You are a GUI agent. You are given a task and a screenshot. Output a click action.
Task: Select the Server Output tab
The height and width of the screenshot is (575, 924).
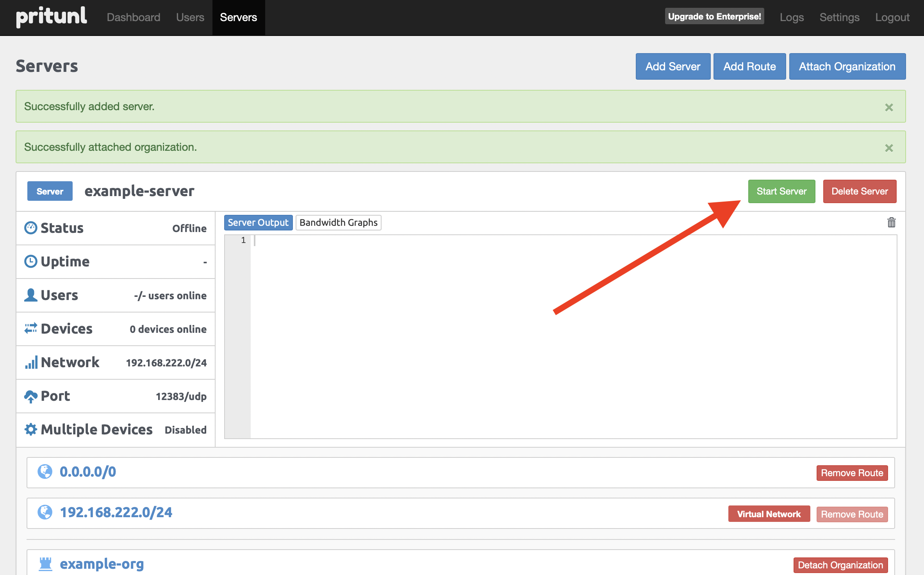pyautogui.click(x=257, y=223)
